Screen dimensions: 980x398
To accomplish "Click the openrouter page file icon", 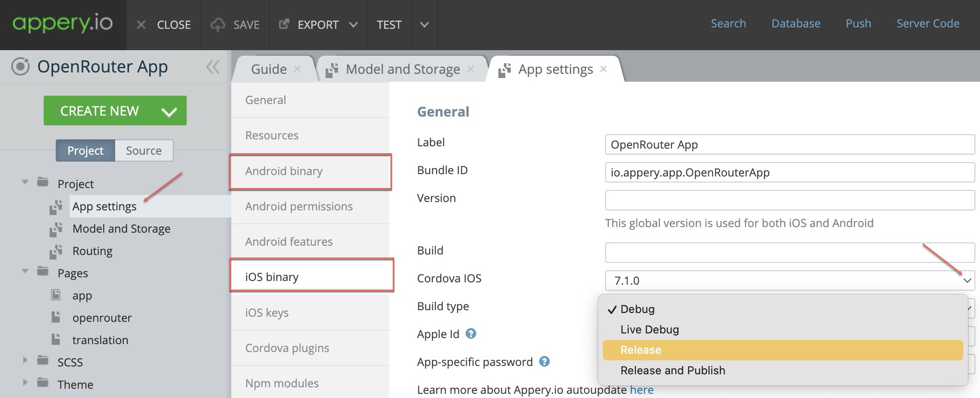I will coord(56,317).
